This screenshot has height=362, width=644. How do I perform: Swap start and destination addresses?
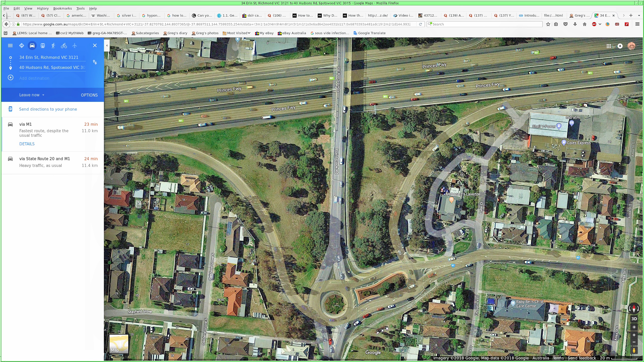click(x=95, y=62)
